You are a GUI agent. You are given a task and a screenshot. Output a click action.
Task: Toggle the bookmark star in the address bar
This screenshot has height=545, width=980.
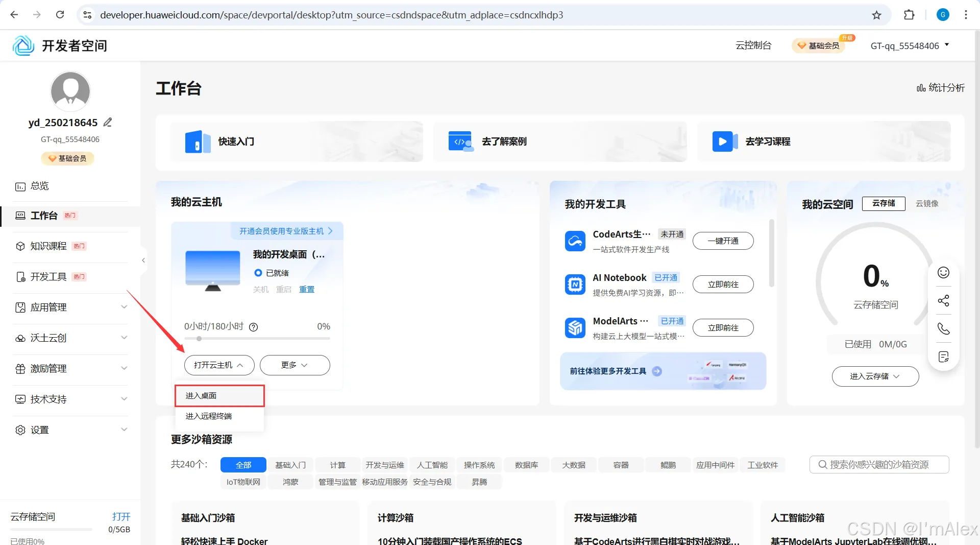(x=877, y=15)
